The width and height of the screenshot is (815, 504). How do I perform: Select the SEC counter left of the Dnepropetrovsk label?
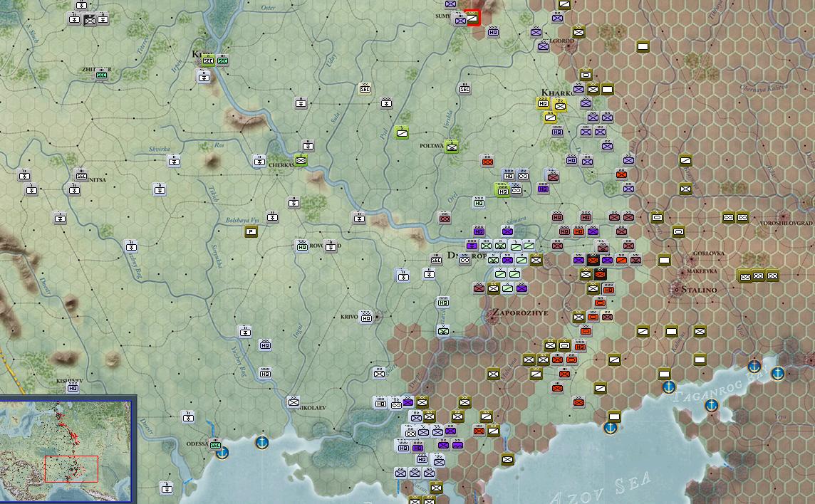click(437, 260)
